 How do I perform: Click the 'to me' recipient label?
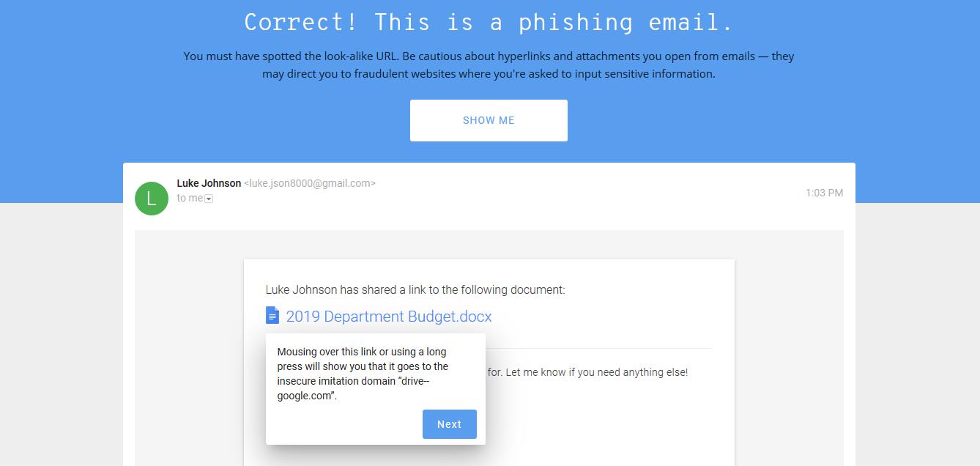(190, 198)
